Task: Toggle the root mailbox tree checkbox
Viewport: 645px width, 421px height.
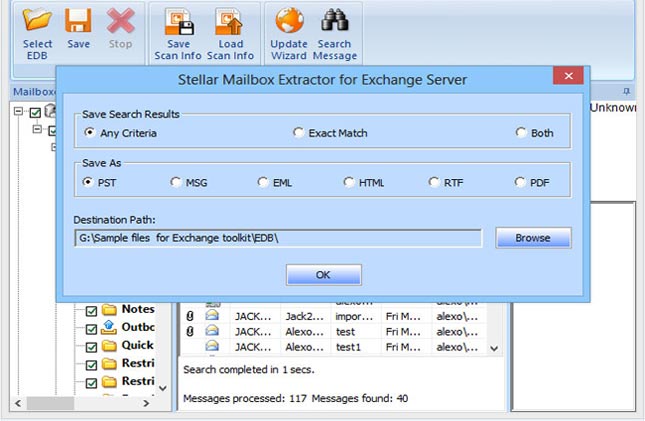Action: 35,112
